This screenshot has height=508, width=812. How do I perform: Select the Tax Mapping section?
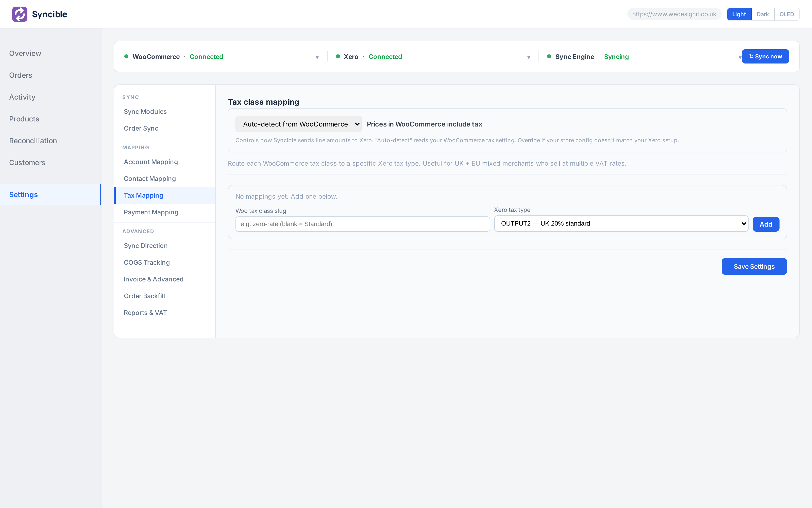(x=164, y=195)
